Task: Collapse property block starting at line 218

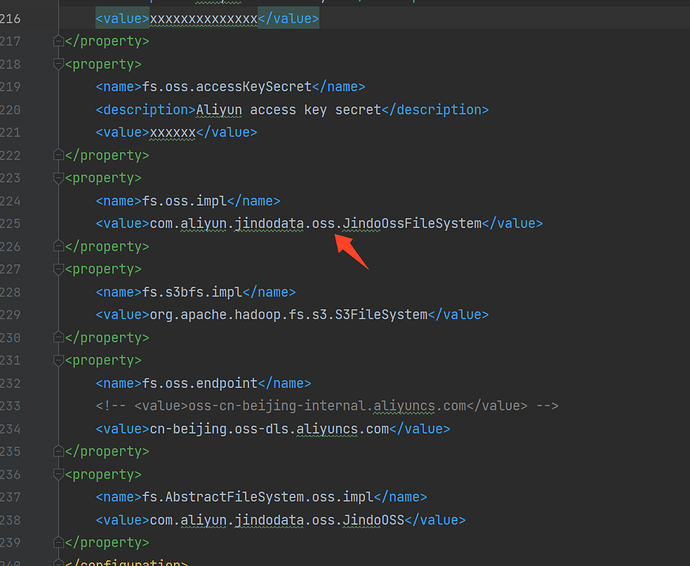Action: [x=58, y=64]
